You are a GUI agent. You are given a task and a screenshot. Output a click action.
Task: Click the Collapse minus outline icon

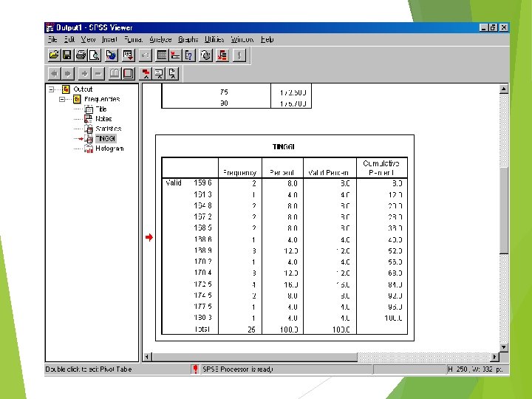pos(98,73)
